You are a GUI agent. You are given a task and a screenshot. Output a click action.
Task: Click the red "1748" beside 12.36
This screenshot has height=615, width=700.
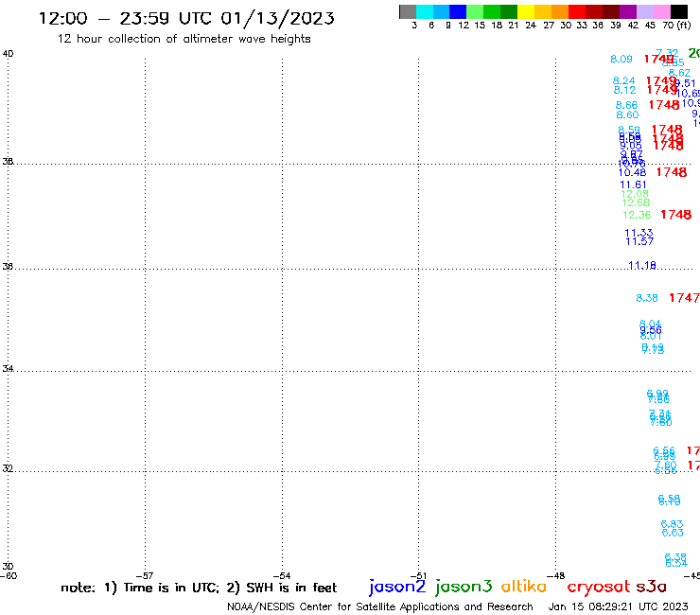click(676, 215)
